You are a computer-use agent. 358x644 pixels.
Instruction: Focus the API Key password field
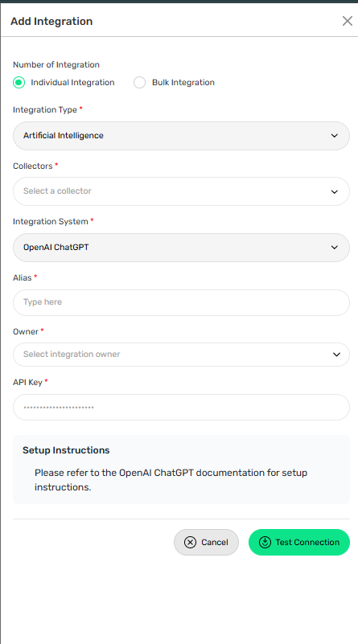tap(181, 407)
